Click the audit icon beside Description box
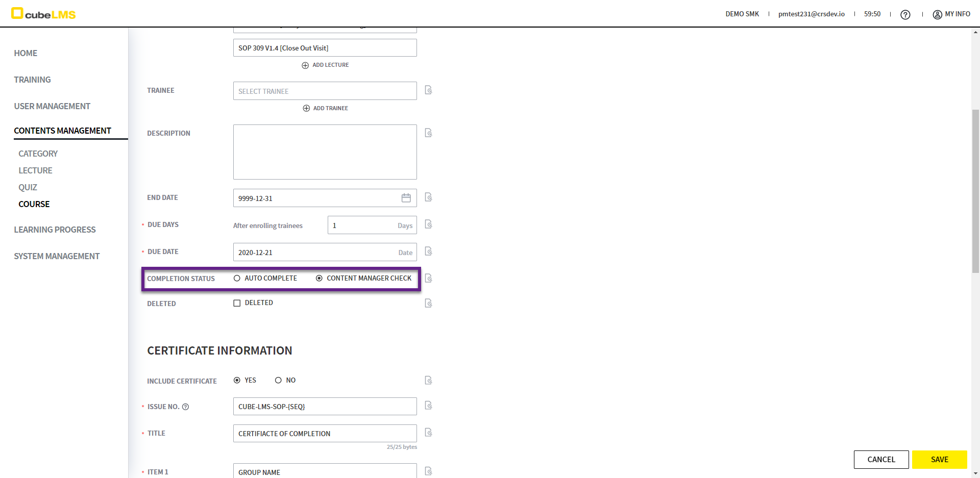 [x=428, y=133]
